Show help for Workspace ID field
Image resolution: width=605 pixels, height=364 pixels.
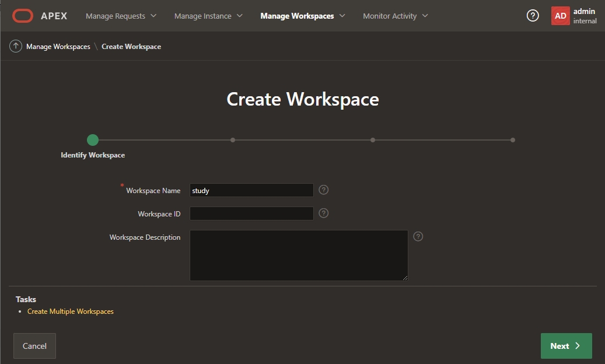(324, 213)
